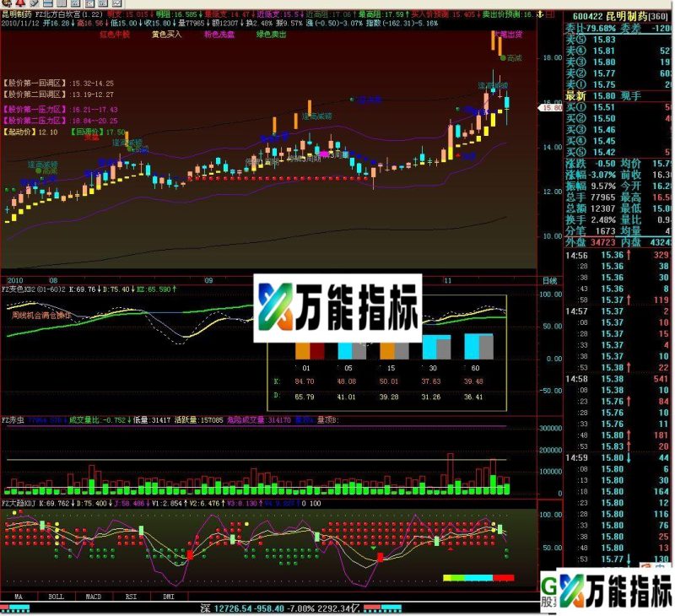Click 股价第二压力区 18.04-20.25 line
This screenshot has width=675, height=616.
(x=60, y=121)
